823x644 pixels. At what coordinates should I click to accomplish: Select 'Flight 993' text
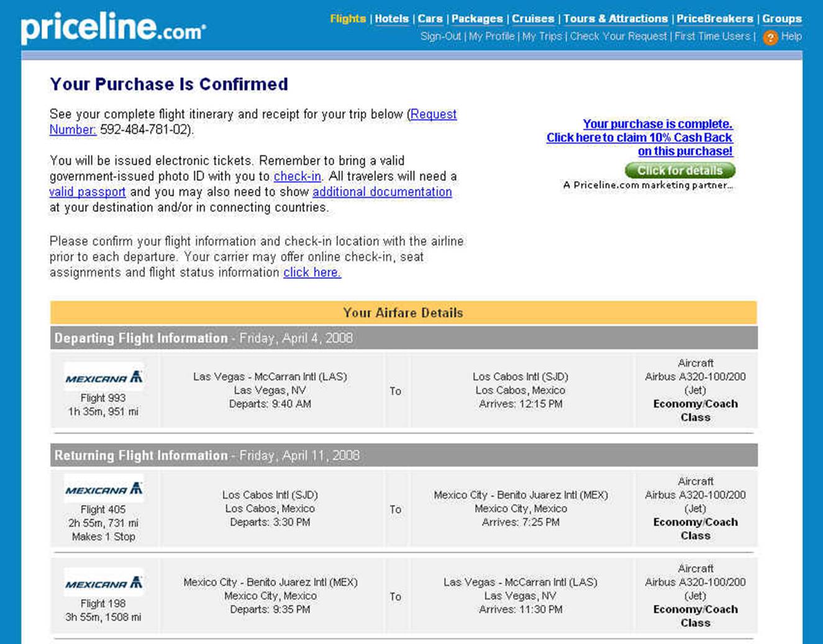(103, 398)
